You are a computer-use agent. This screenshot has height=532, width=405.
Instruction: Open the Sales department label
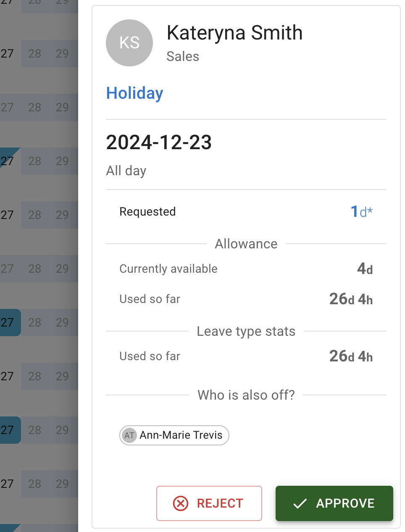pos(183,56)
